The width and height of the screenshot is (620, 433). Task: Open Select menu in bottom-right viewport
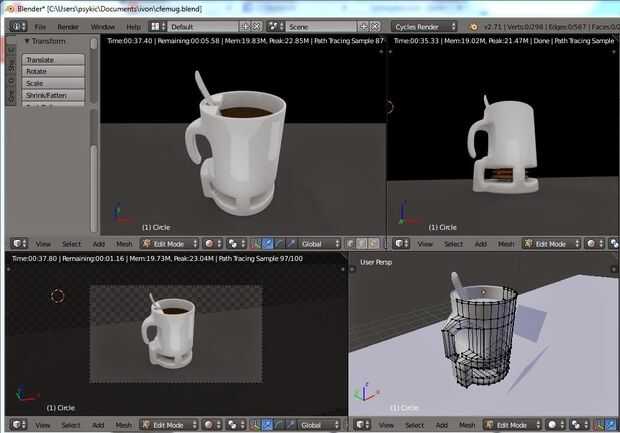coord(414,425)
